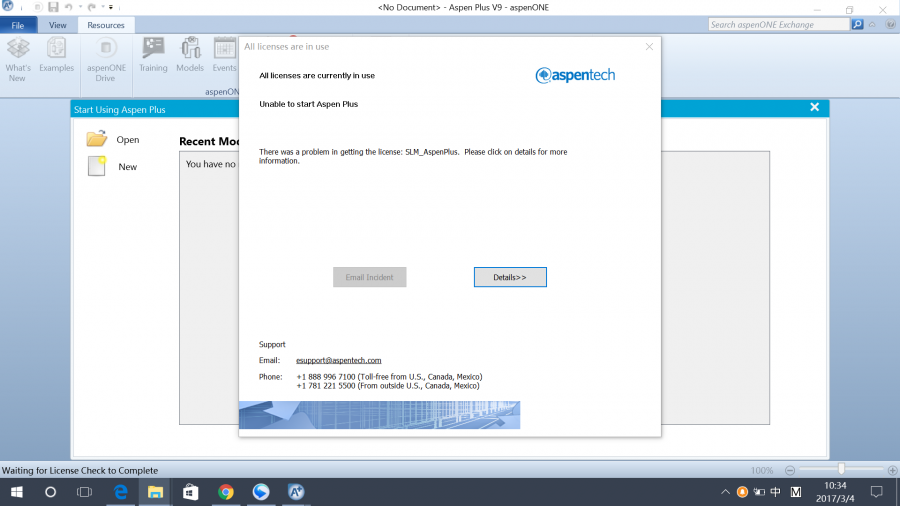This screenshot has height=506, width=900.
Task: Click the Chinese input mode indicator in tray
Action: tap(775, 492)
